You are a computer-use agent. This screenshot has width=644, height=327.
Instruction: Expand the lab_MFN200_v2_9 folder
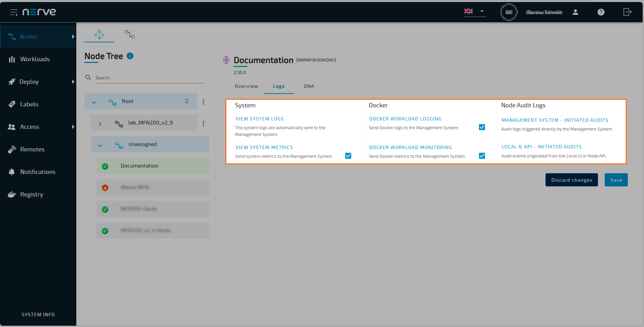coord(100,123)
